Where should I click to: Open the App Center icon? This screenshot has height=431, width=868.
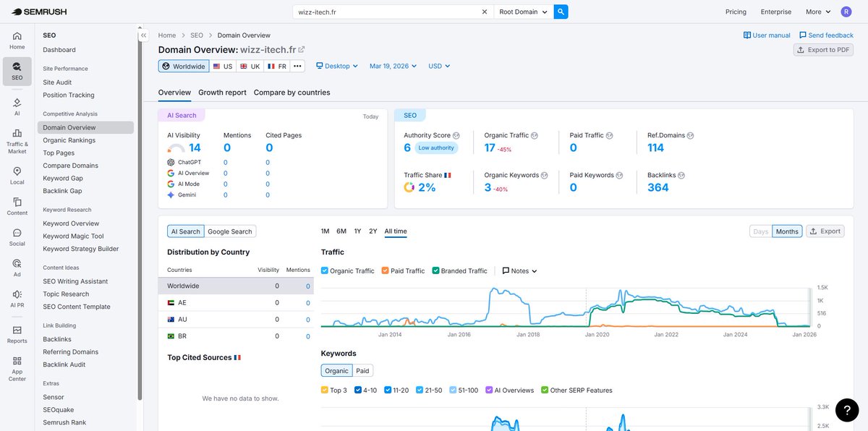[x=17, y=369]
